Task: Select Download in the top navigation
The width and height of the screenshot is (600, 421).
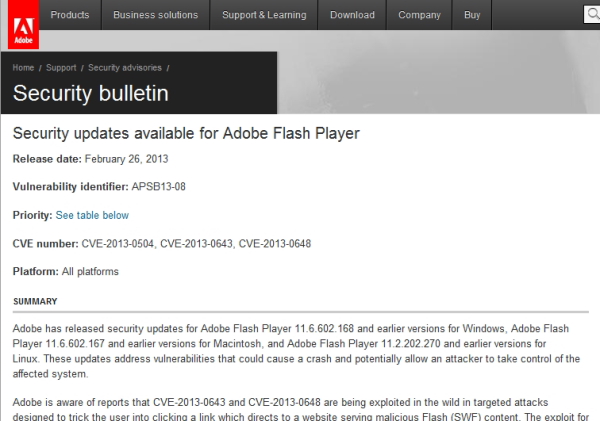Action: [352, 16]
